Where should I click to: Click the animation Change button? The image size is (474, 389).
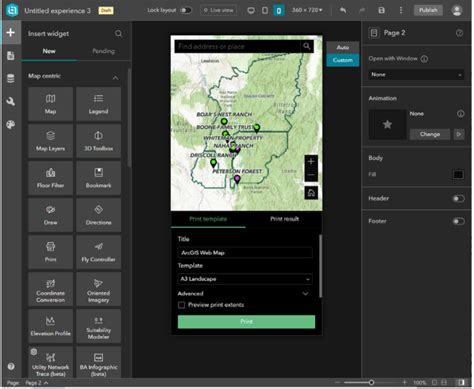(x=430, y=134)
